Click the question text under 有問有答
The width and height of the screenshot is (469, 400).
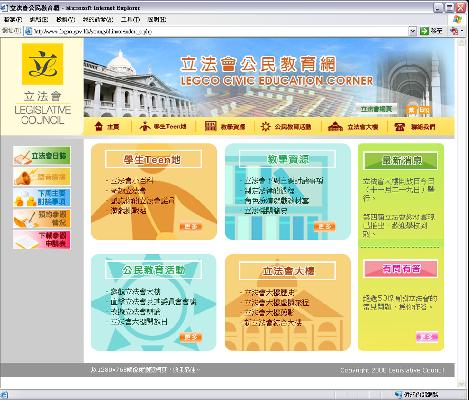pos(400,302)
